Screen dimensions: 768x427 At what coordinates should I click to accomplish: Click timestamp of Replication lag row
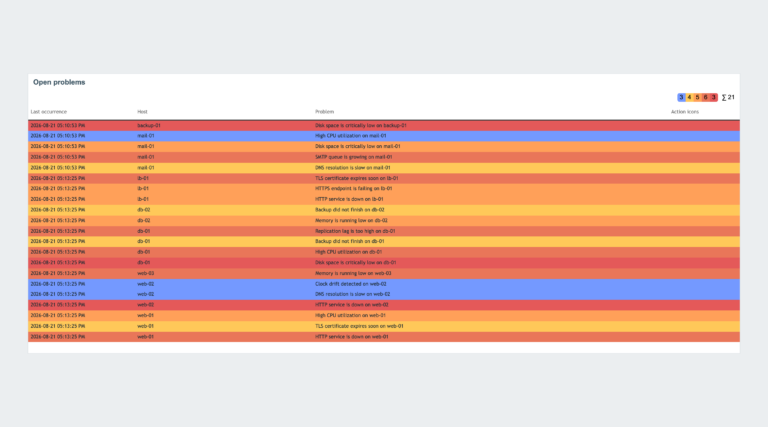[58, 231]
